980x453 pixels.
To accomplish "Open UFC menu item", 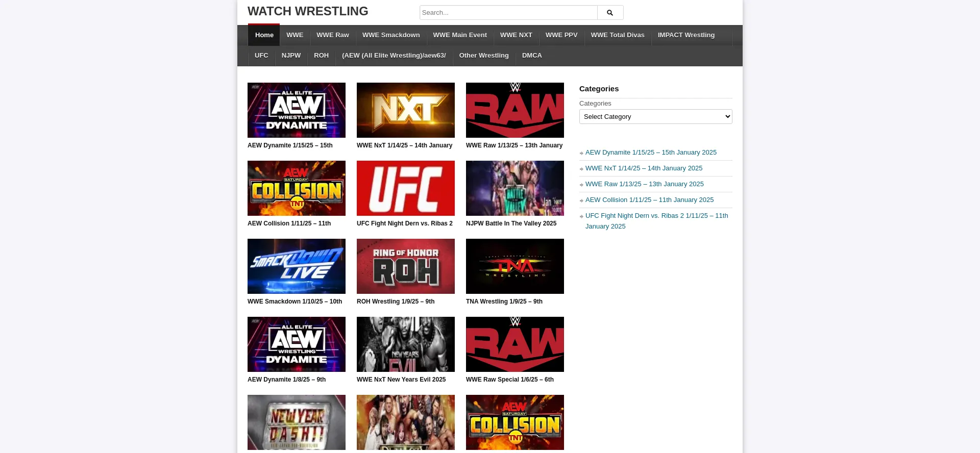I will (261, 56).
